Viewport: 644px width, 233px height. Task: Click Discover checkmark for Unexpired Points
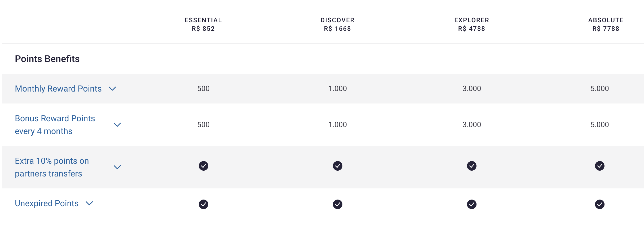(x=337, y=204)
